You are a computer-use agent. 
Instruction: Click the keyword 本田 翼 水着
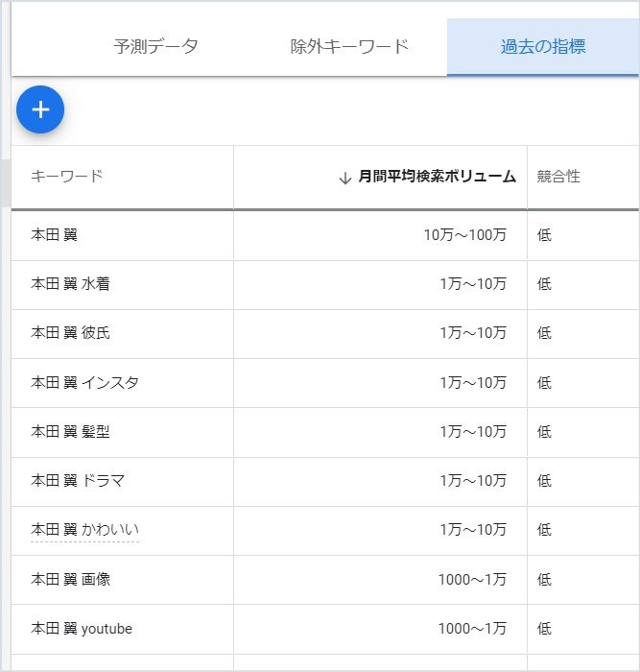[x=70, y=284]
